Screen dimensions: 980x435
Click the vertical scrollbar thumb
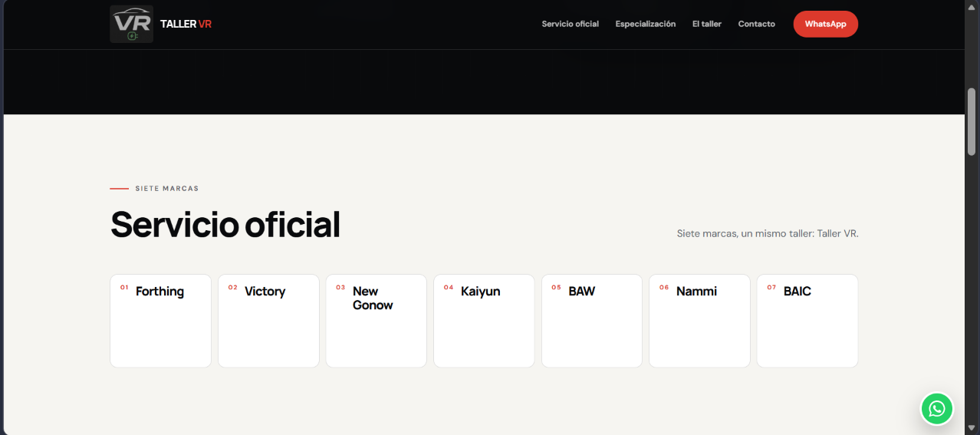click(972, 120)
